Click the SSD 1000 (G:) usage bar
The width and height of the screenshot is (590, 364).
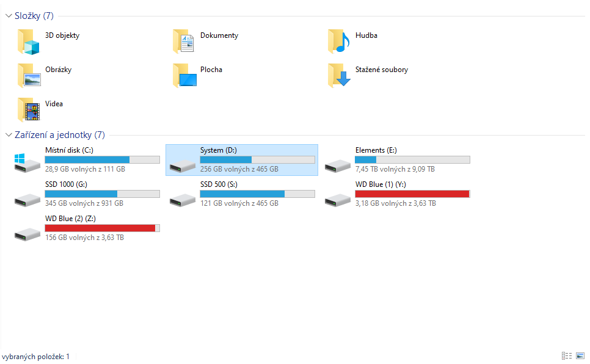click(x=103, y=194)
